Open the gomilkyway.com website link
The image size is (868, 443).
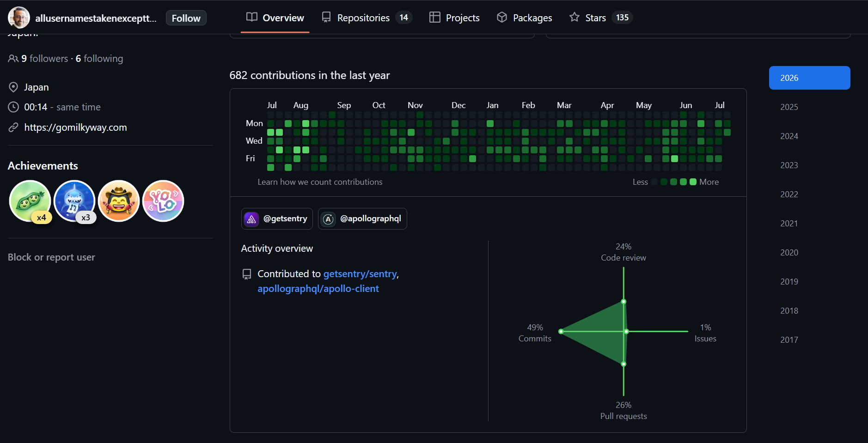pos(75,127)
